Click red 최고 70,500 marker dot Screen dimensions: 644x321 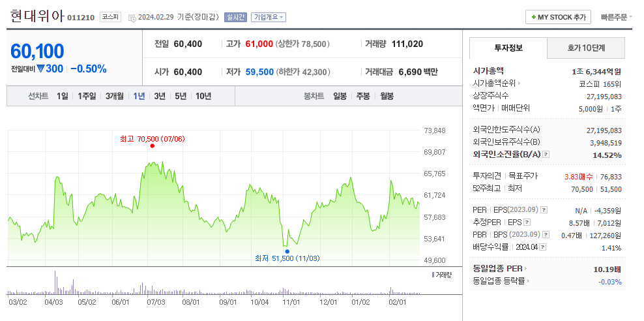click(153, 145)
